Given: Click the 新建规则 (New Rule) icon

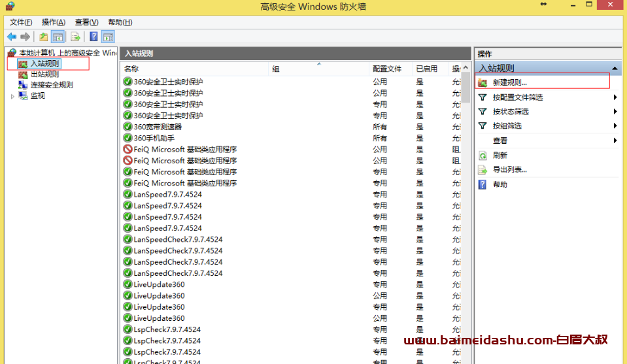Looking at the screenshot, I should (x=483, y=82).
